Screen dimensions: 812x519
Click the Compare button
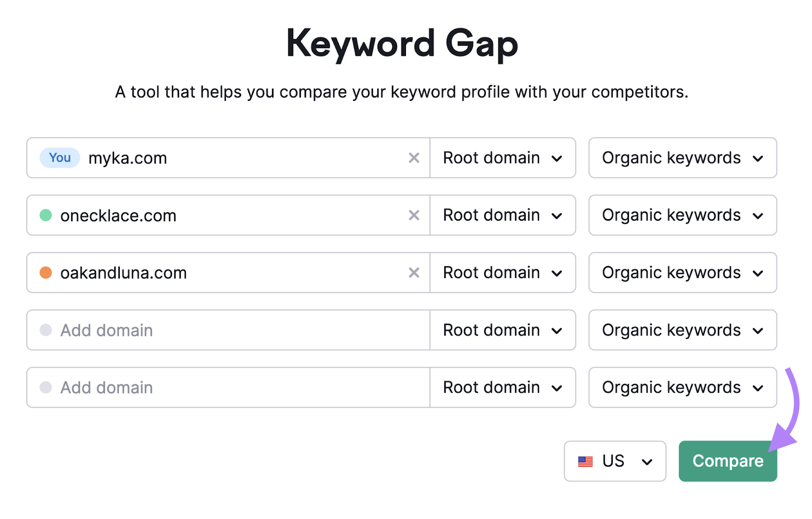coord(727,461)
